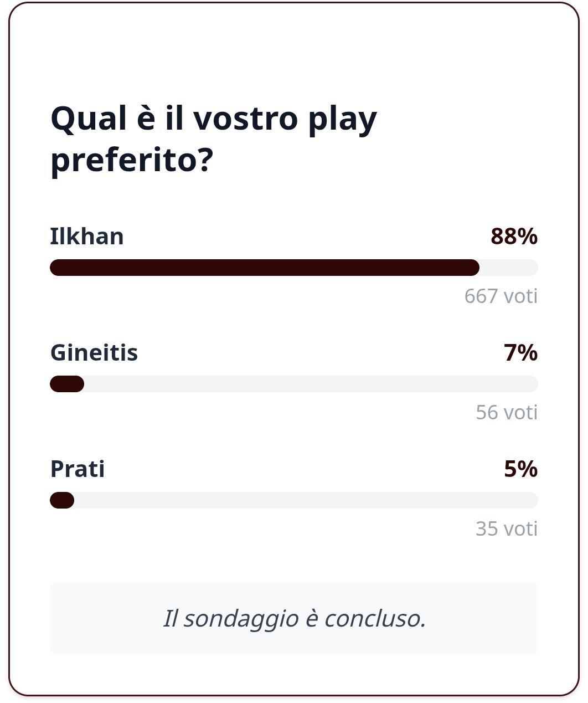Click the filled part of Gineitis bar
The width and height of the screenshot is (588, 703).
click(67, 384)
